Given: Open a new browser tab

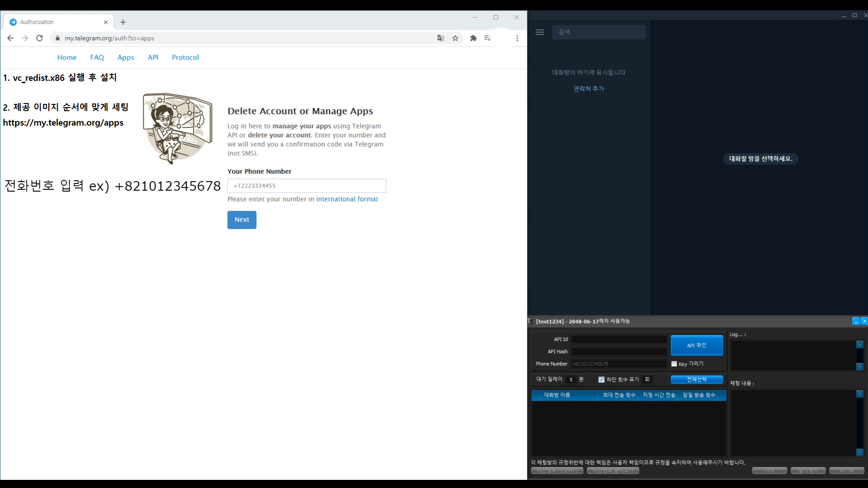Looking at the screenshot, I should click(123, 22).
